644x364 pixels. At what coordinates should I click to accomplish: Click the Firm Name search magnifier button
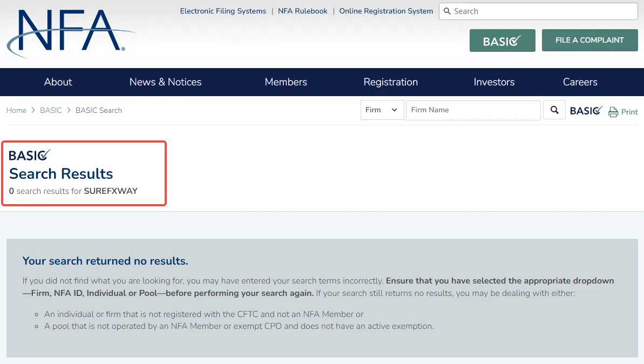pyautogui.click(x=554, y=110)
